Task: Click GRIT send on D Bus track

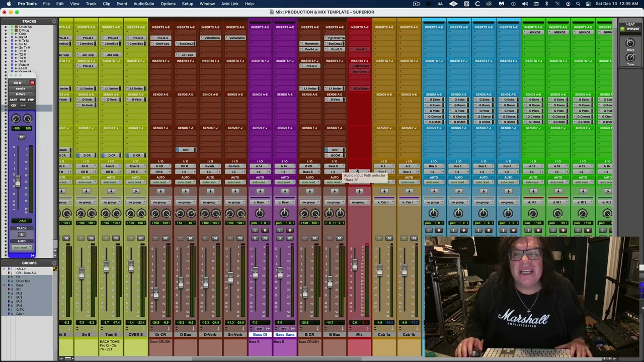Action: coord(185,150)
